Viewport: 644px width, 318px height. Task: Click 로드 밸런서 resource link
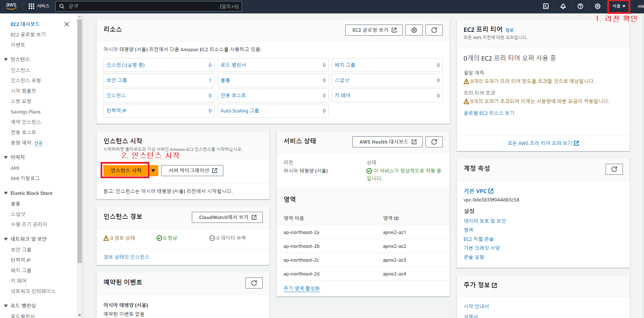click(233, 65)
